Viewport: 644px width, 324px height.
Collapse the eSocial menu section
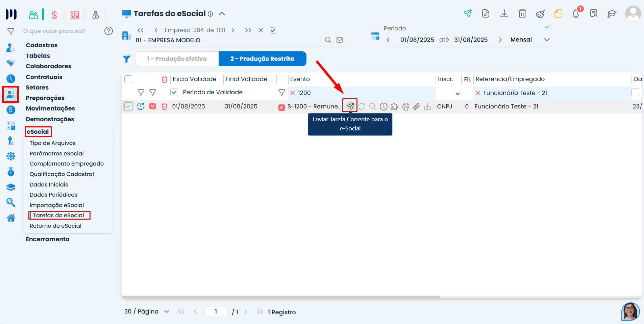pos(38,132)
